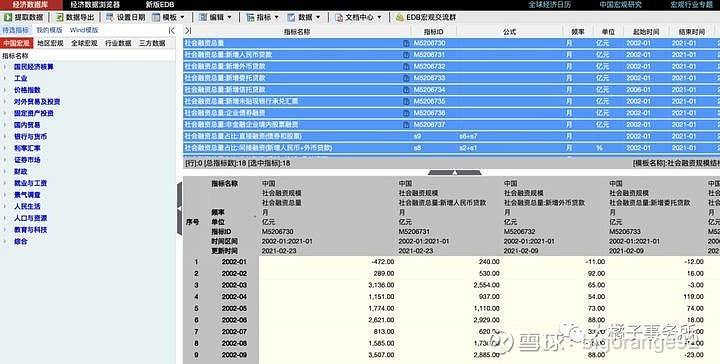Click the 指标ID column header

(433, 32)
